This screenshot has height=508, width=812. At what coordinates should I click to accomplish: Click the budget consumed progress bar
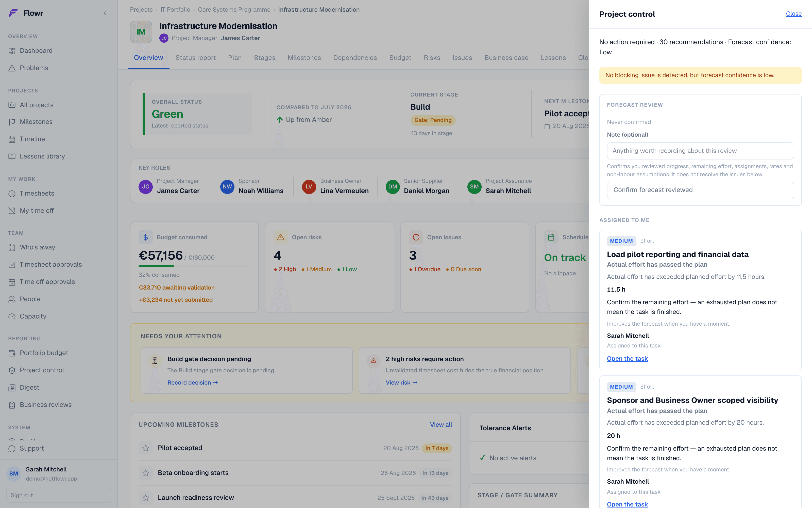[x=194, y=266]
